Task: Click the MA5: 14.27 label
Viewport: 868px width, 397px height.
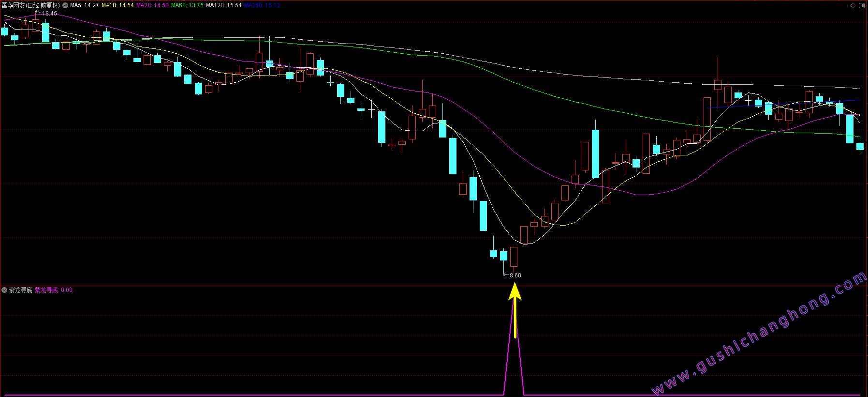Action: 85,5
